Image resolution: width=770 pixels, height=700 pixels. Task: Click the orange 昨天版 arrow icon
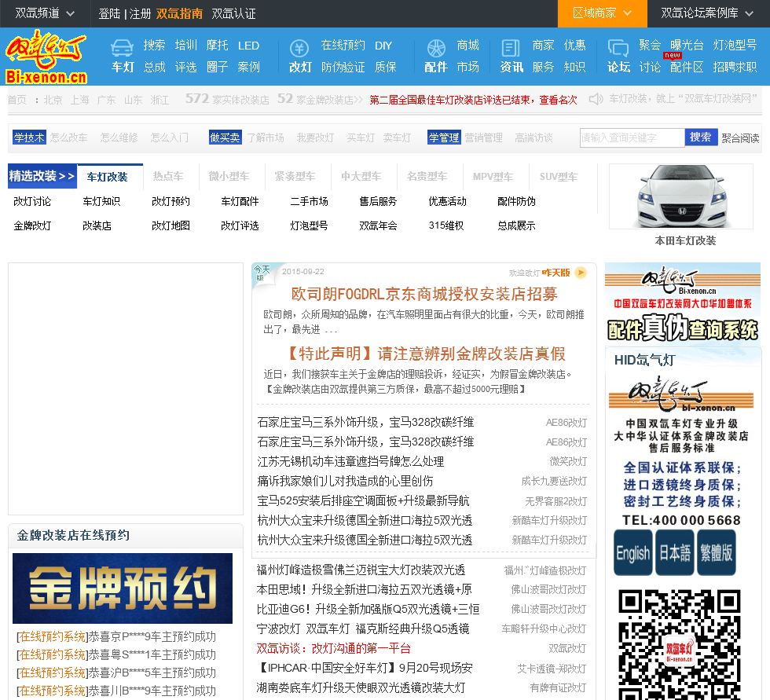(x=581, y=273)
